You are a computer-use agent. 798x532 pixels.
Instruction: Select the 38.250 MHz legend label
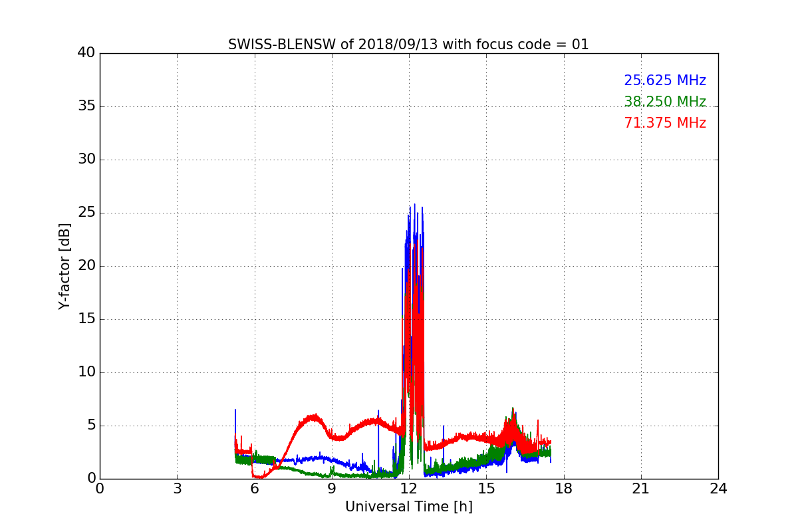coord(665,102)
